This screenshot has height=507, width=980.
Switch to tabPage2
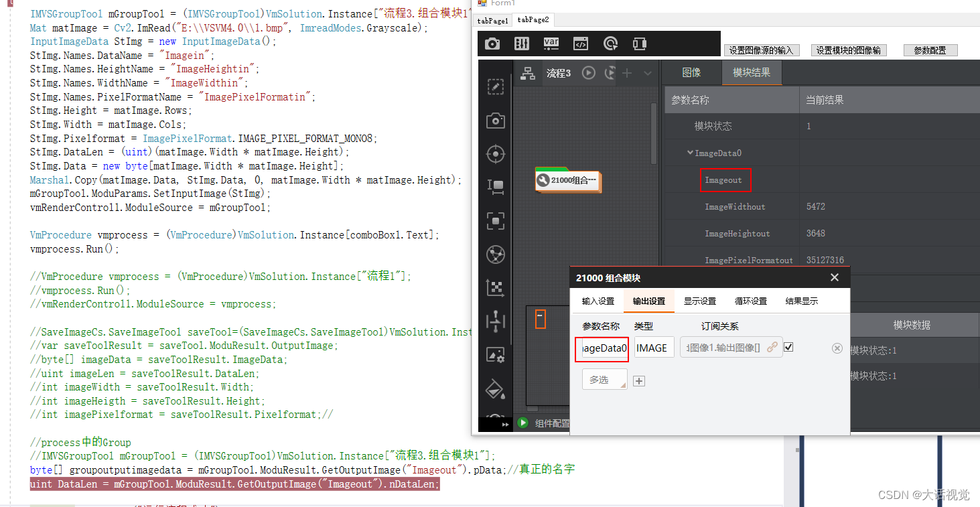pos(533,20)
